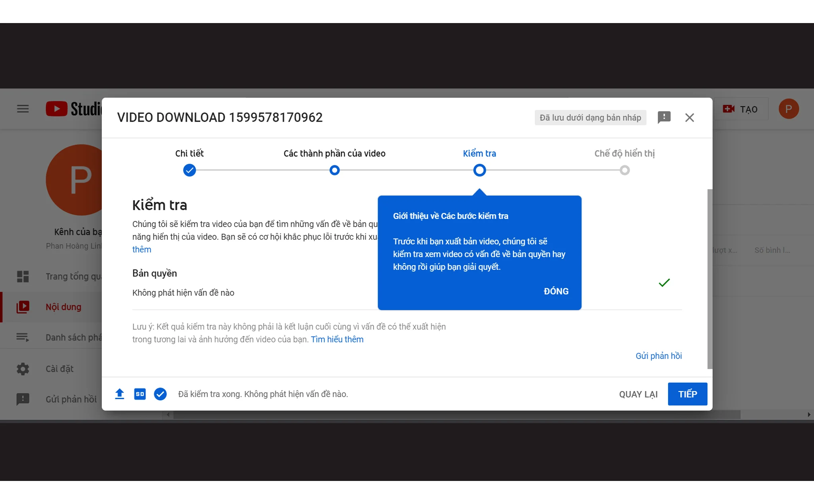This screenshot has width=814, height=504.
Task: Select the Chi tiết step circle
Action: click(190, 170)
